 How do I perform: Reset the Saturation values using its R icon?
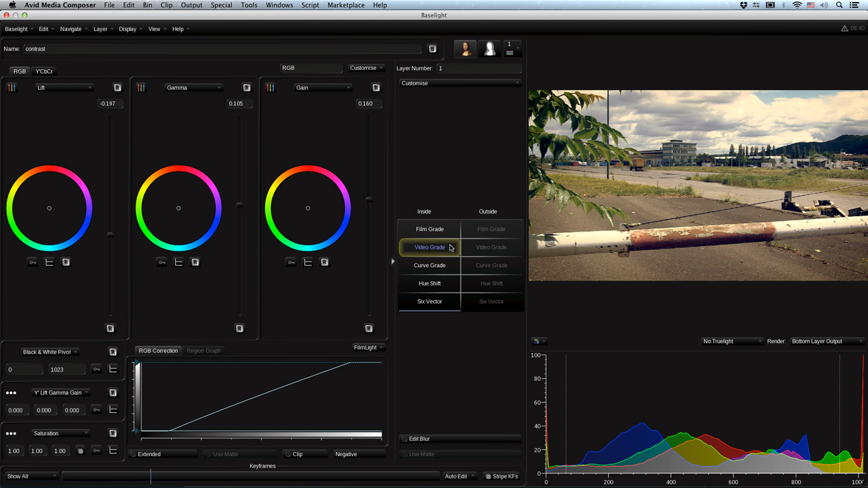(x=113, y=433)
